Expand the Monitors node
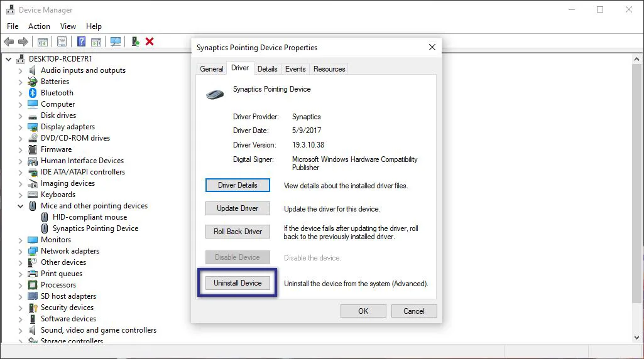Screen dimensions: 644x359 coord(20,240)
